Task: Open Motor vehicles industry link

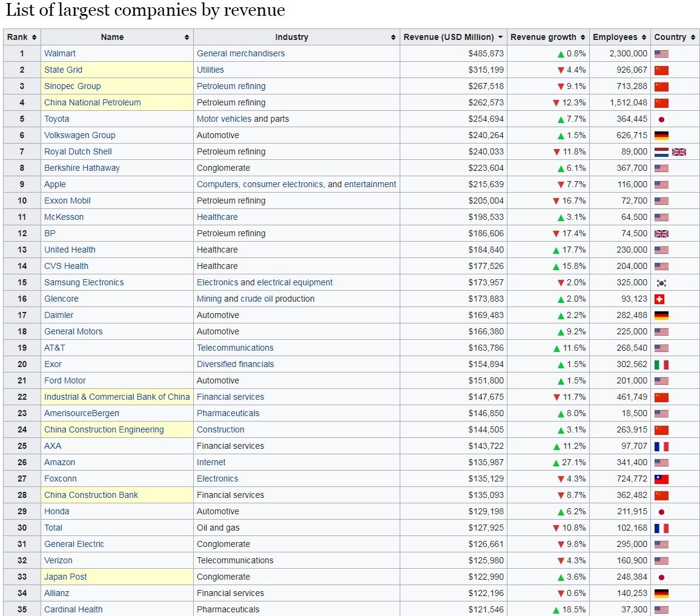Action: point(224,119)
